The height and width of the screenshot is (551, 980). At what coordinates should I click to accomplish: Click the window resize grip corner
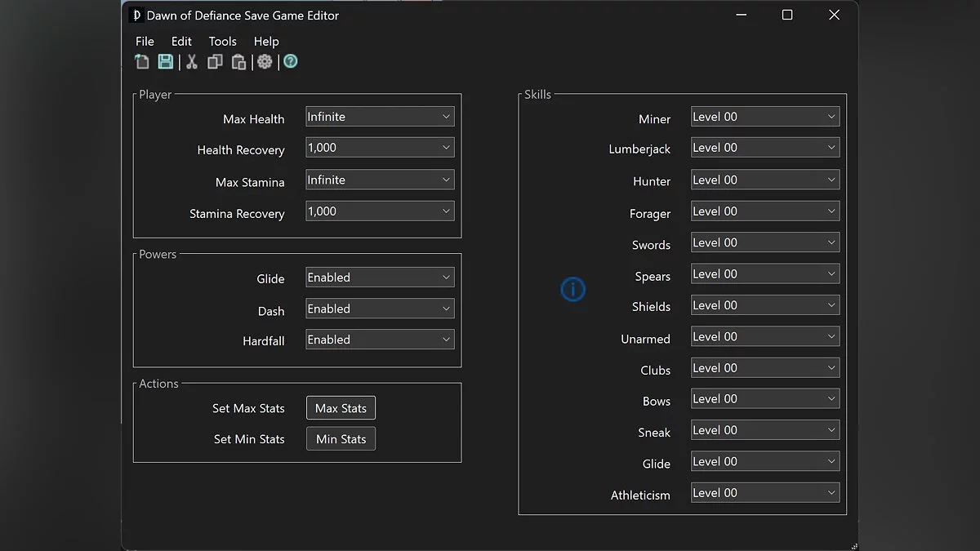853,545
